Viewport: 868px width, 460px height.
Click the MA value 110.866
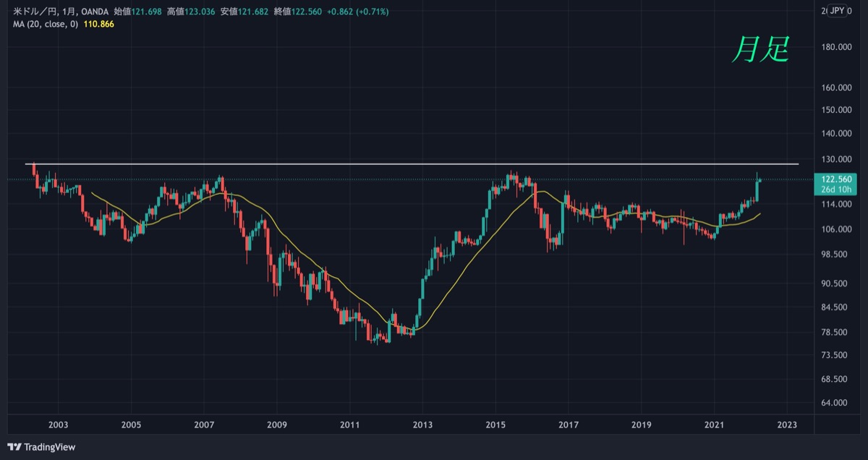coord(99,24)
